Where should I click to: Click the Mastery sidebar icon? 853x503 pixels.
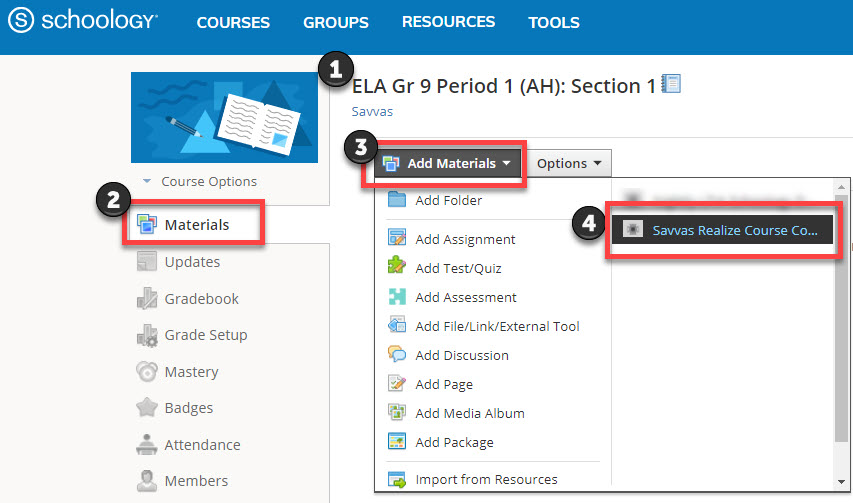point(147,371)
